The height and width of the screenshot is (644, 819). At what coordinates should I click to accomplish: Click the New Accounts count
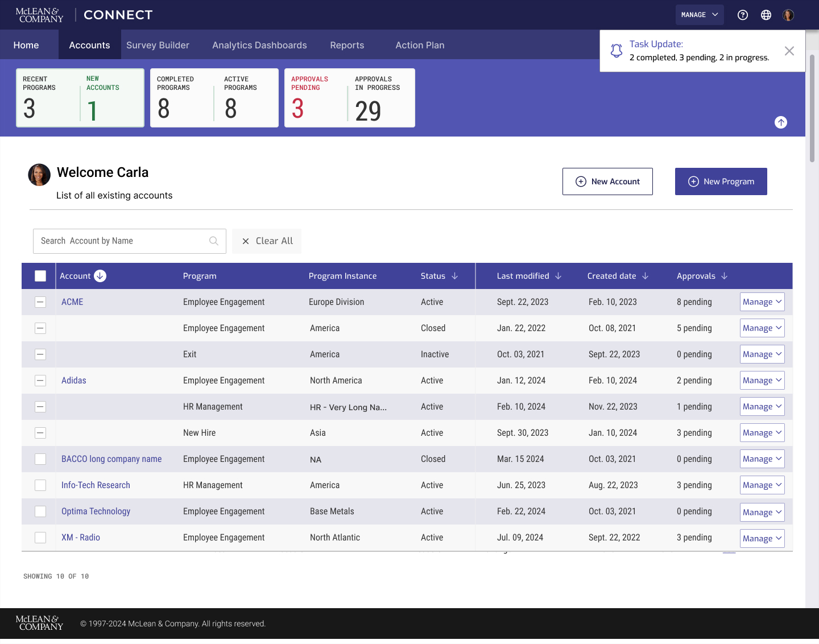[x=92, y=111]
